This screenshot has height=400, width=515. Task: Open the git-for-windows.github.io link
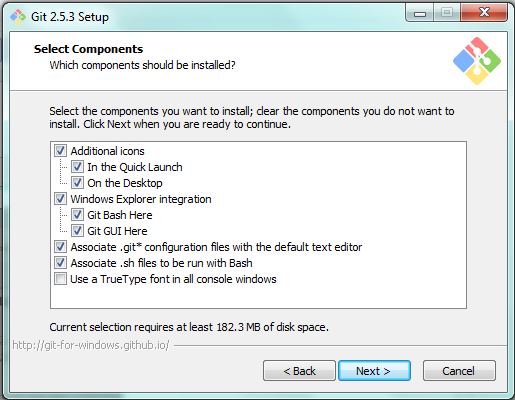[x=91, y=345]
